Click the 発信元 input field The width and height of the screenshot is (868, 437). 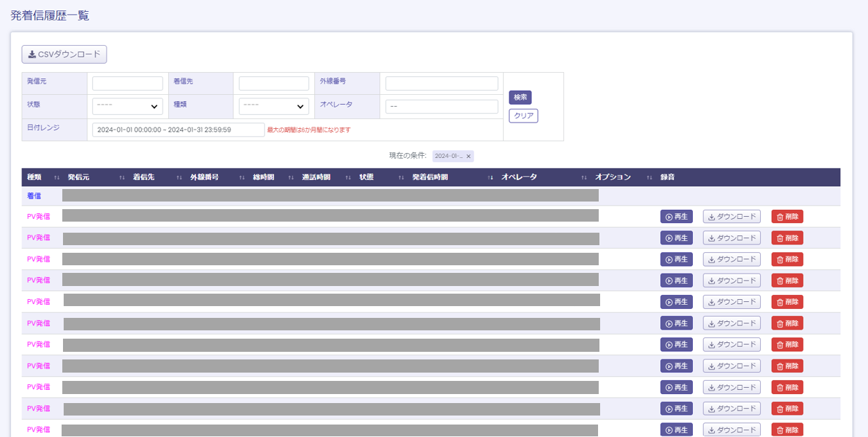pos(127,83)
